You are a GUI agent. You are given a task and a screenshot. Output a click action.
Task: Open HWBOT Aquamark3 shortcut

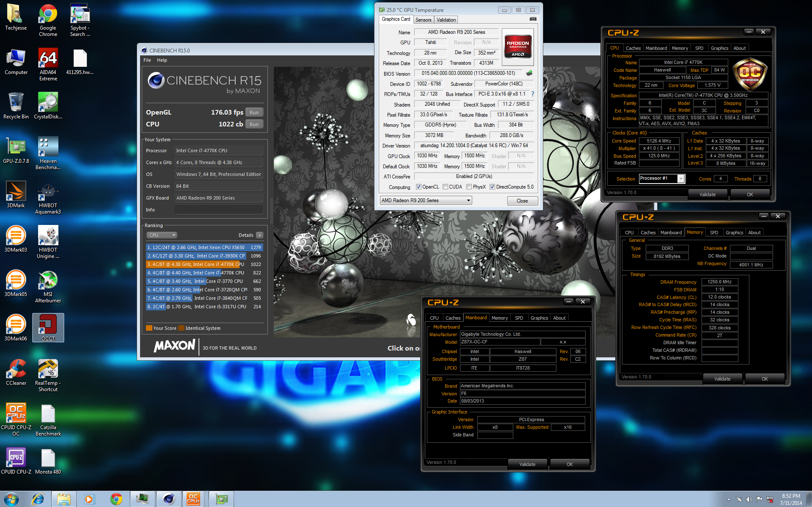pyautogui.click(x=48, y=198)
